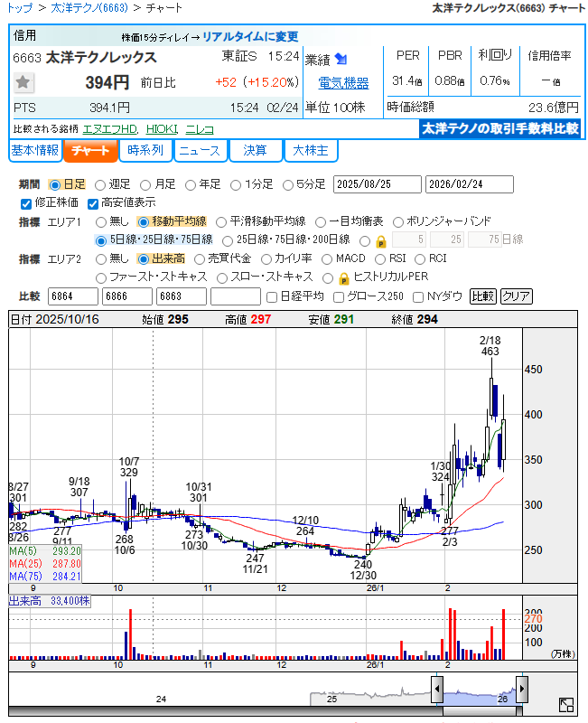Add stock to favorites with star icon
The image size is (588, 723).
23,83
